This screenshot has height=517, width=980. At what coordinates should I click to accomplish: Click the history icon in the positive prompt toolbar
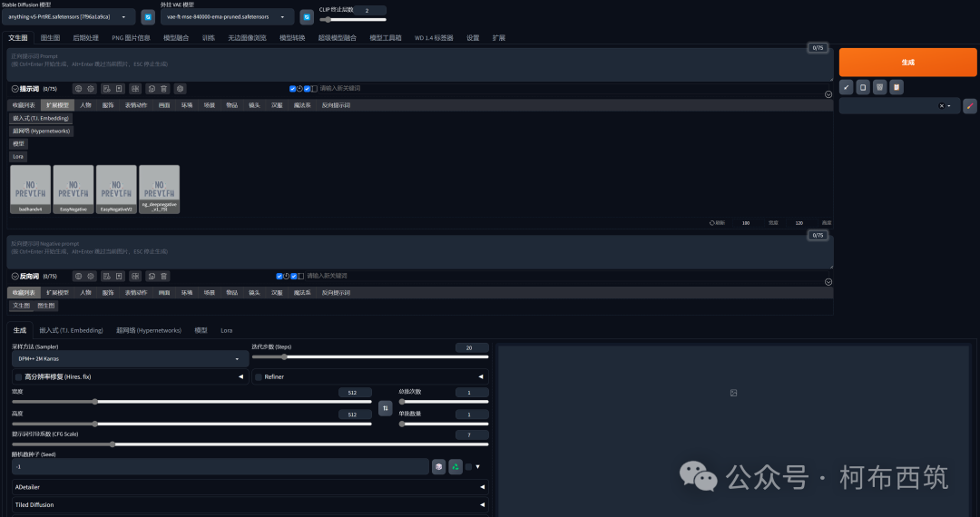coord(106,89)
